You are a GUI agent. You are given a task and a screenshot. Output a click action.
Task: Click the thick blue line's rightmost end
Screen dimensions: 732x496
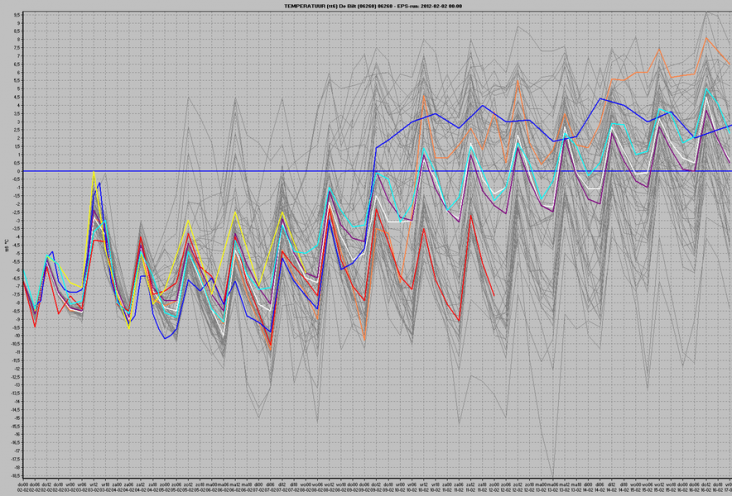(x=731, y=125)
